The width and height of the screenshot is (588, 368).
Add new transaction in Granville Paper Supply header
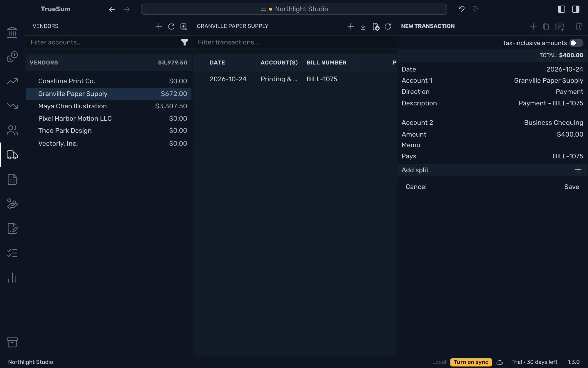[350, 26]
